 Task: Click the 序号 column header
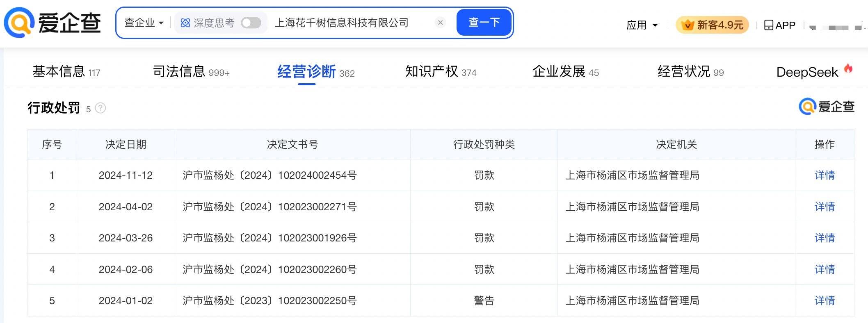(52, 144)
